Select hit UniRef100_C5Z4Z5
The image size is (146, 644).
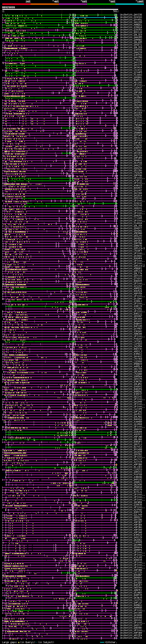(131, 173)
